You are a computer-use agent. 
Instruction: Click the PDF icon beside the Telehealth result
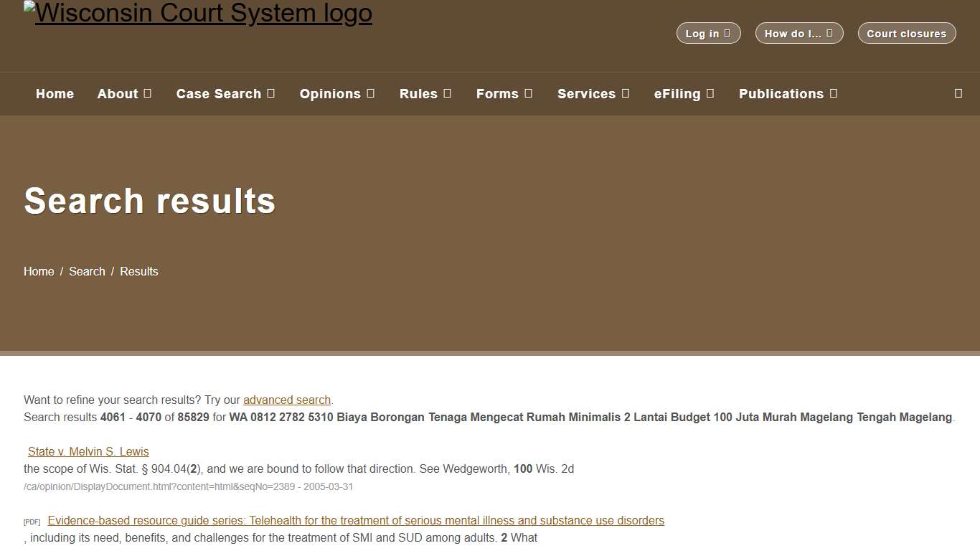(32, 522)
